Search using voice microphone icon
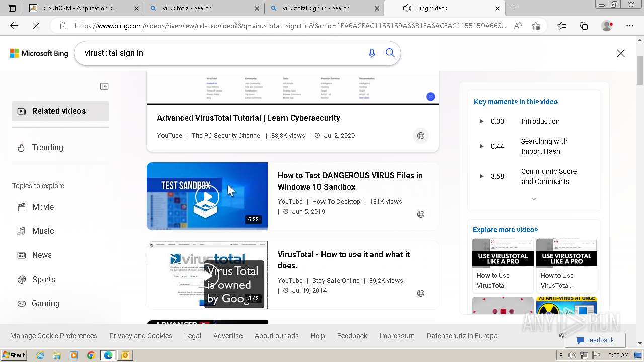This screenshot has height=362, width=644. click(372, 53)
